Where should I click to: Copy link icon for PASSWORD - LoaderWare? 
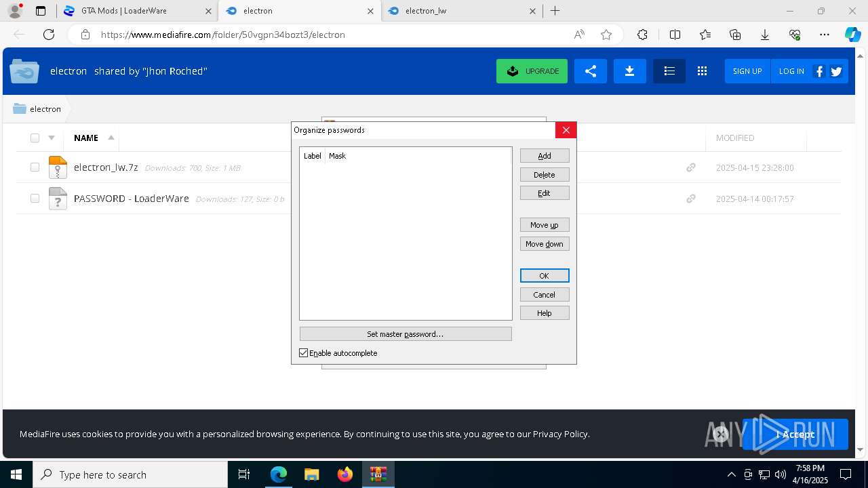click(x=691, y=199)
